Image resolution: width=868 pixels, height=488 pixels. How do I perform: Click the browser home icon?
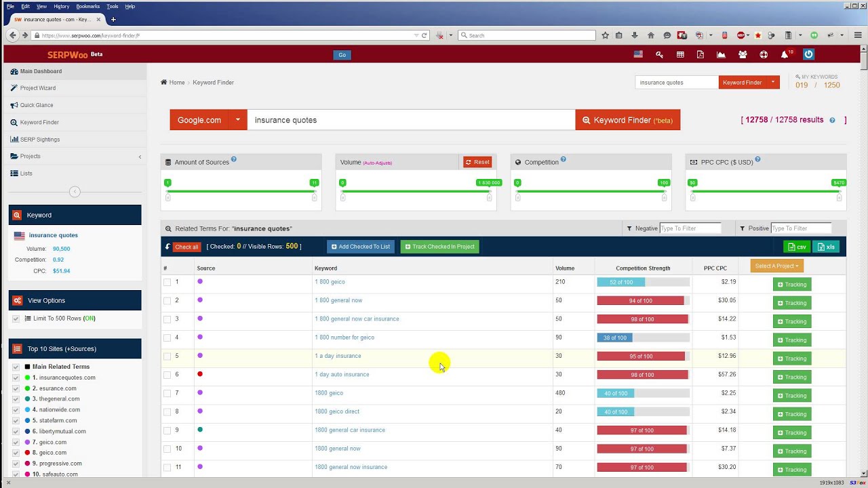(x=651, y=35)
